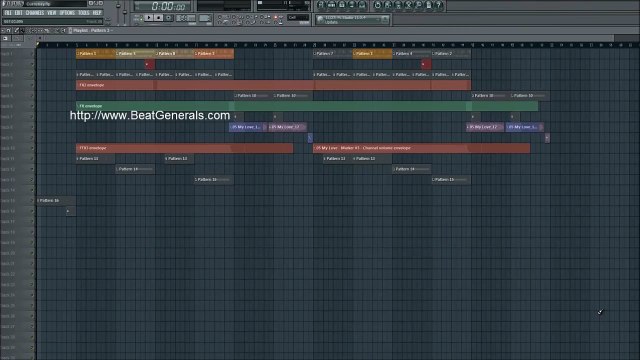
Task: Open the FX2 envelope clip menu icon
Action: [x=78, y=85]
